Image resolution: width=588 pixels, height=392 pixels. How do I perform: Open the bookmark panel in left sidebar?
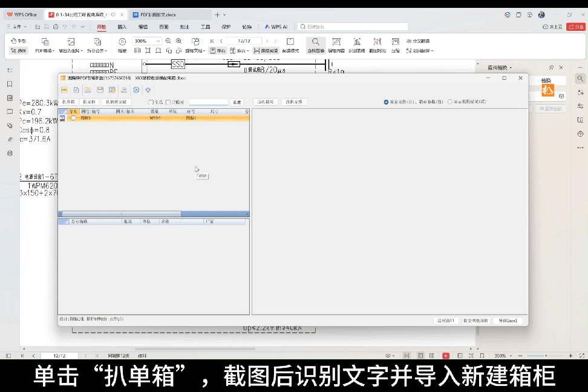tap(10, 84)
